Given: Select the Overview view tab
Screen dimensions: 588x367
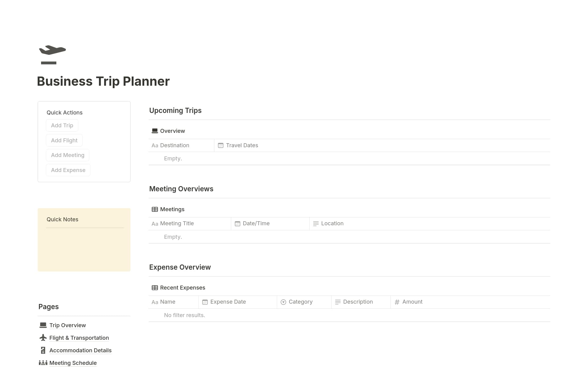Looking at the screenshot, I should [x=168, y=131].
